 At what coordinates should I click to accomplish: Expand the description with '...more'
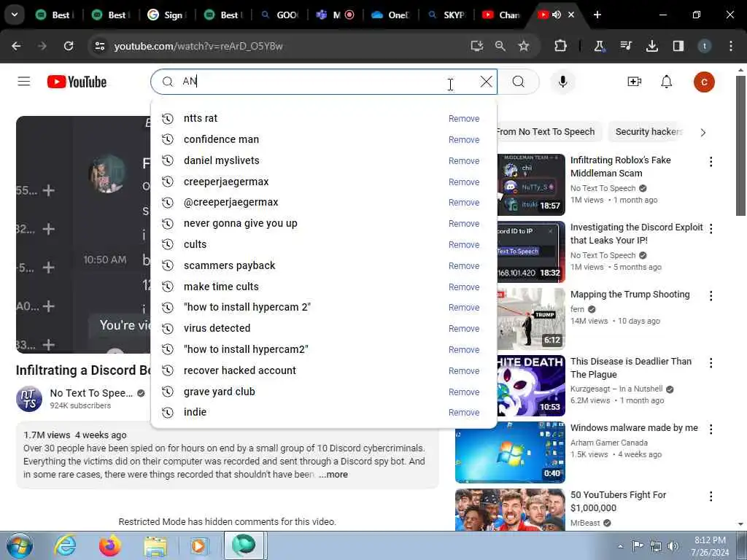click(333, 474)
